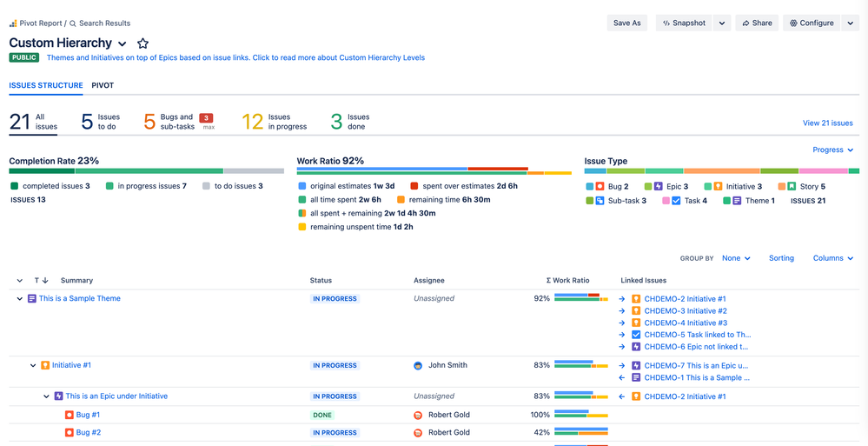Collapse the Initiative #1 row
The image size is (868, 446).
click(x=33, y=366)
